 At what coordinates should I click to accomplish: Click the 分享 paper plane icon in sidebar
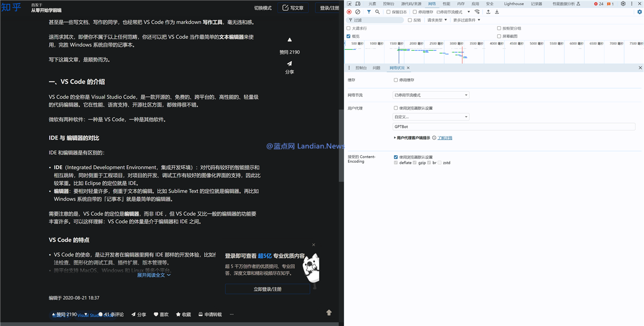pos(289,63)
